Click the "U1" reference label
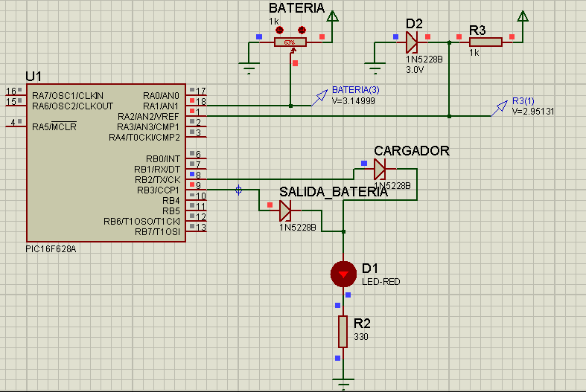This screenshot has height=392, width=586. coord(34,77)
